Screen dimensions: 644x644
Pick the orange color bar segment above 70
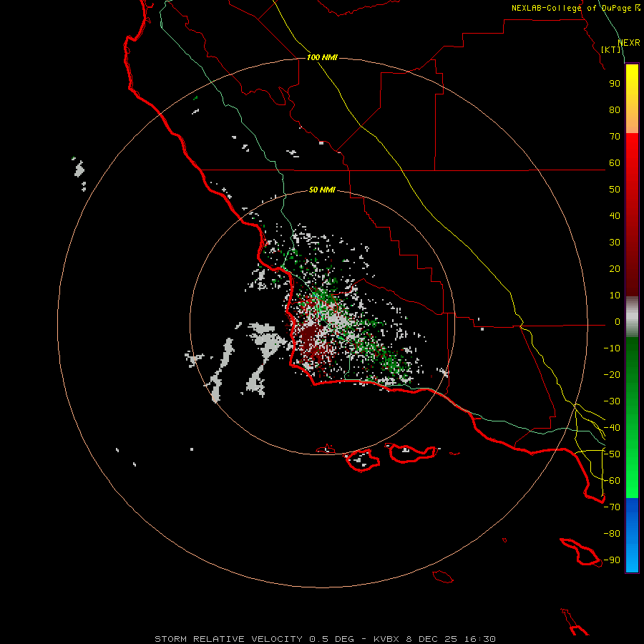point(632,123)
